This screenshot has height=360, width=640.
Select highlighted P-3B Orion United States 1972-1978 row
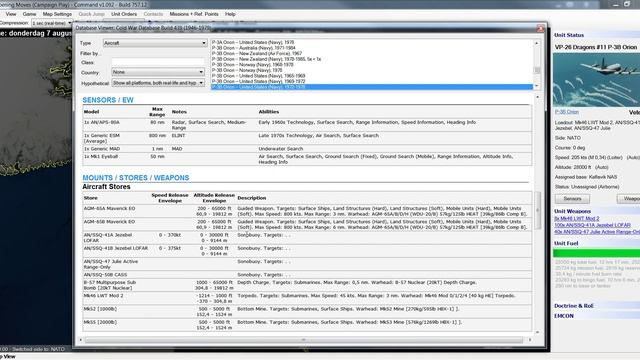click(x=372, y=87)
